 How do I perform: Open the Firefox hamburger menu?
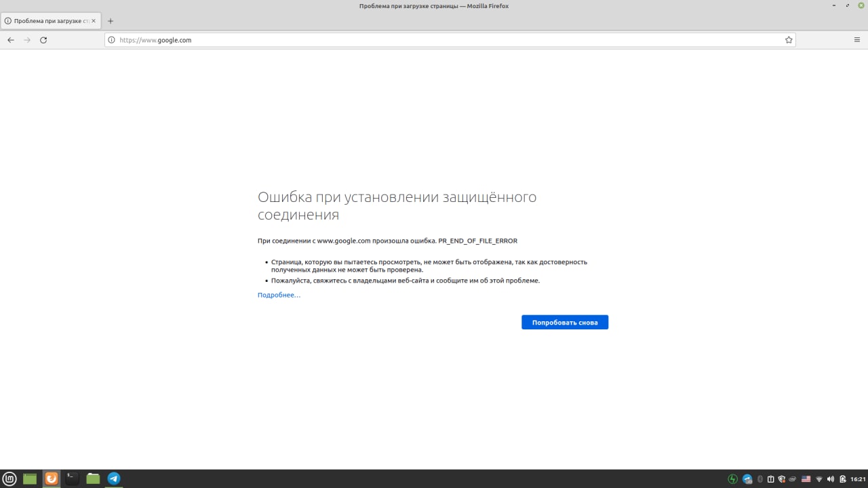point(857,40)
